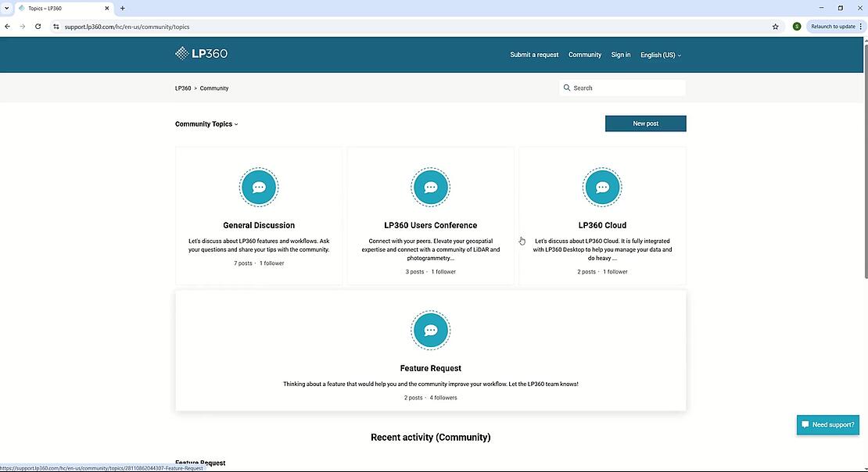The height and width of the screenshot is (472, 868).
Task: Click "1 follower" under General Discussion
Action: pyautogui.click(x=272, y=263)
